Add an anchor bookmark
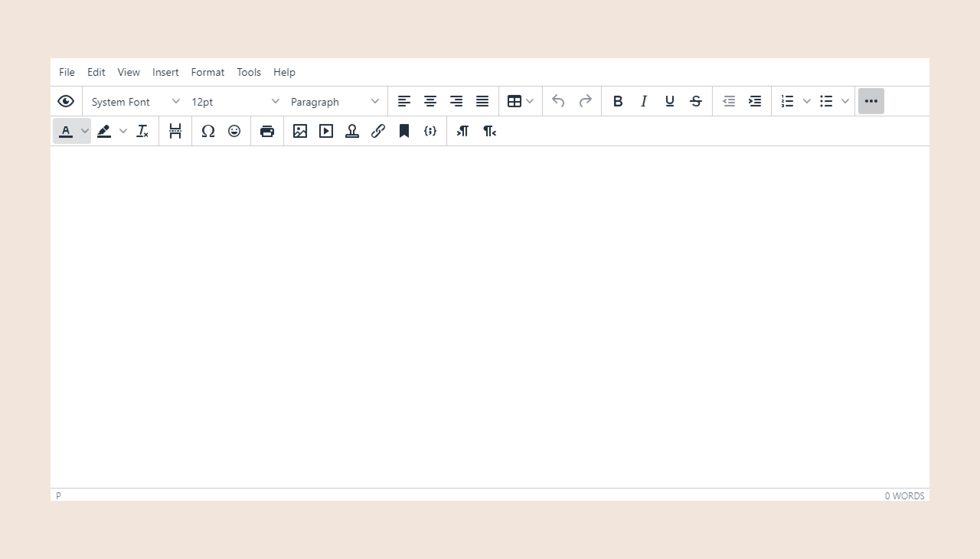The height and width of the screenshot is (559, 980). [x=404, y=131]
